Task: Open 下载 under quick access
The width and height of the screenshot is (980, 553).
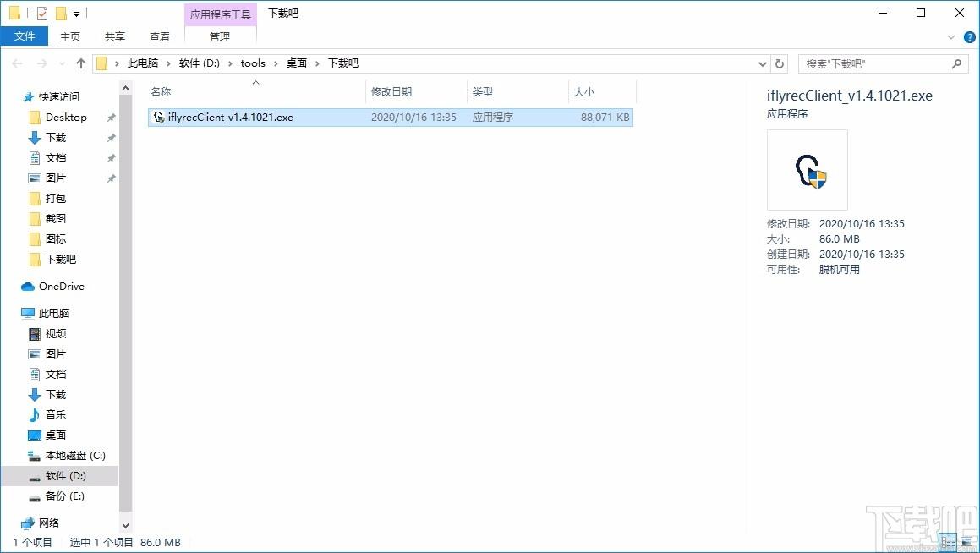Action: [x=56, y=138]
